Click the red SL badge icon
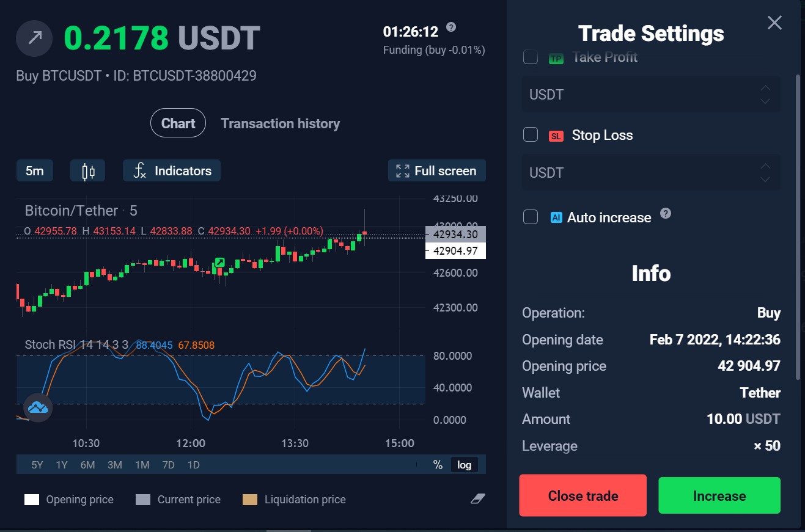The height and width of the screenshot is (532, 805). pyautogui.click(x=556, y=136)
